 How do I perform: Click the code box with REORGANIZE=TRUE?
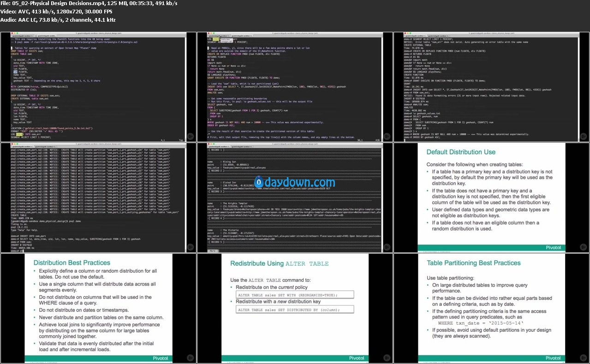coord(294,294)
